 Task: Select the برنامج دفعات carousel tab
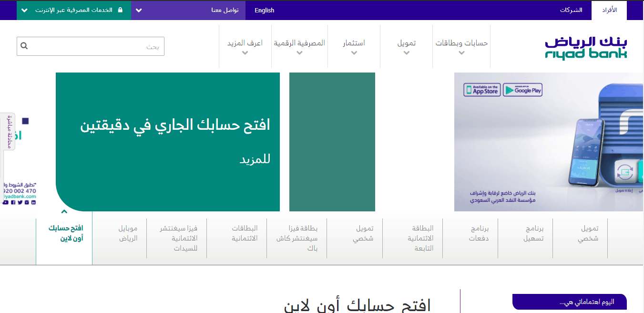480,233
